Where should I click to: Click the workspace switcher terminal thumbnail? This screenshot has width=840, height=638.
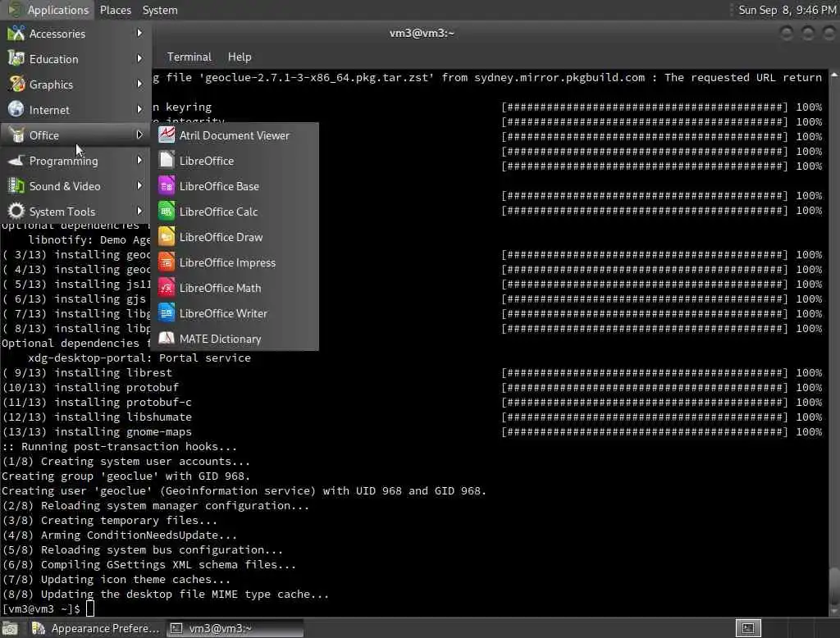(748, 628)
